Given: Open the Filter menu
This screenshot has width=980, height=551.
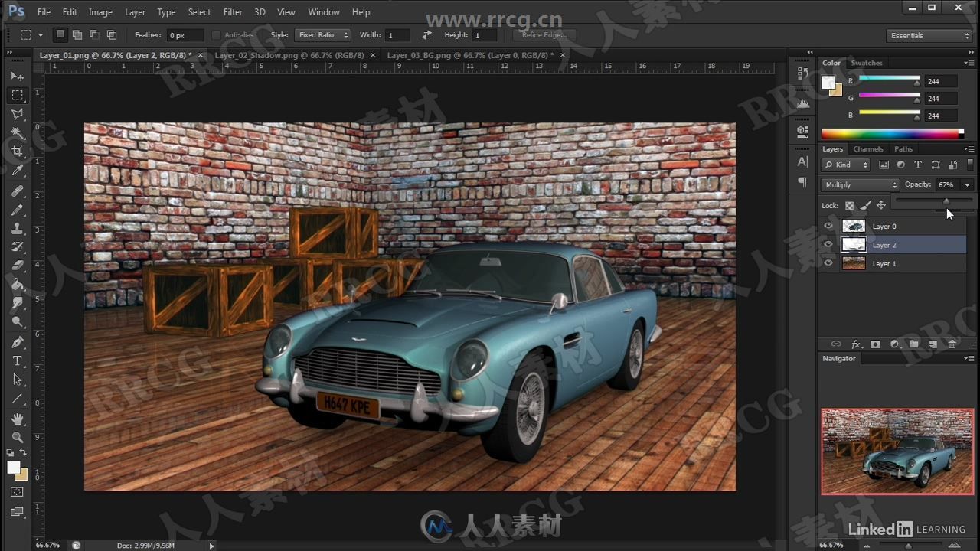Looking at the screenshot, I should click(232, 12).
